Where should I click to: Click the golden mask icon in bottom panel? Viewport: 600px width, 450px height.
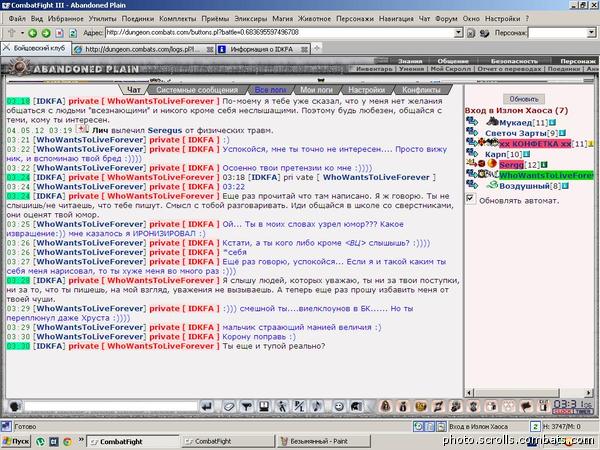[x=421, y=406]
